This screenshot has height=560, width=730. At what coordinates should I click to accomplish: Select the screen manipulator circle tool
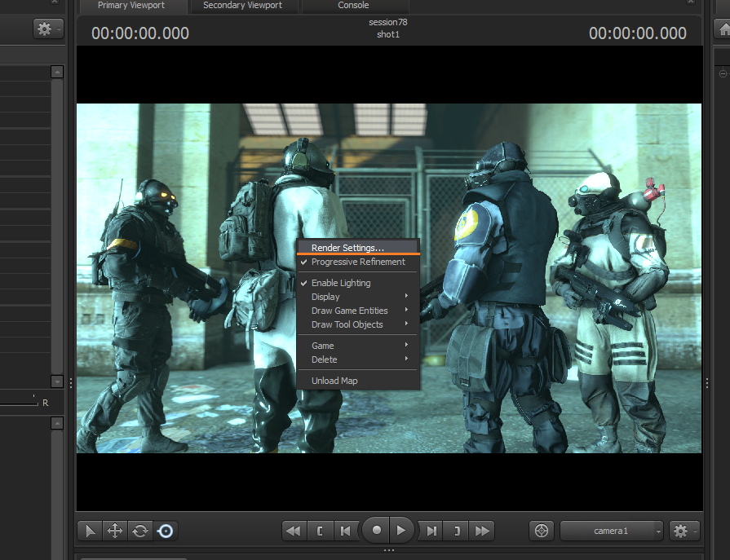166,531
